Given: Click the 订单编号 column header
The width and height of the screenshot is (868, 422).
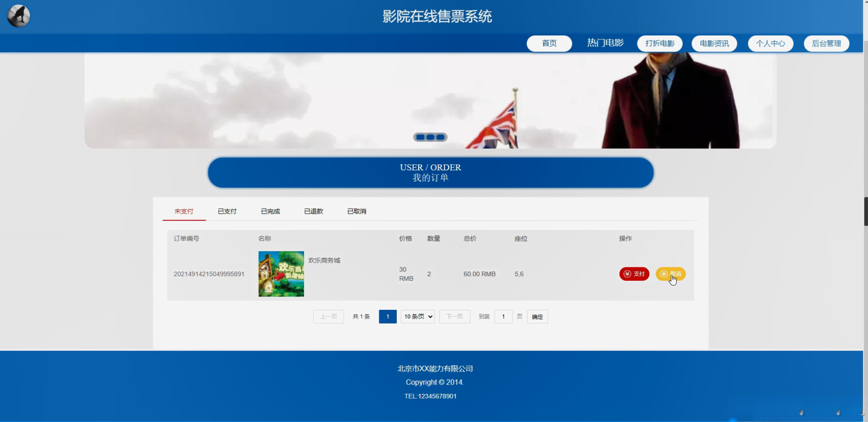Looking at the screenshot, I should coord(187,239).
